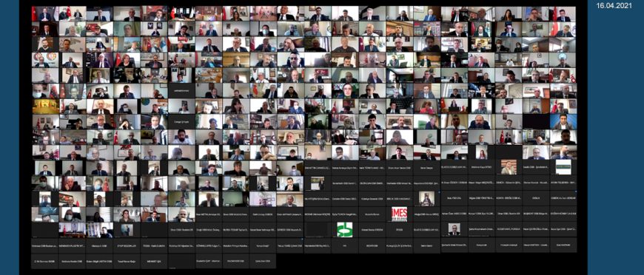
Task: Click the 16.04.2021 date label
Action: tap(614, 6)
